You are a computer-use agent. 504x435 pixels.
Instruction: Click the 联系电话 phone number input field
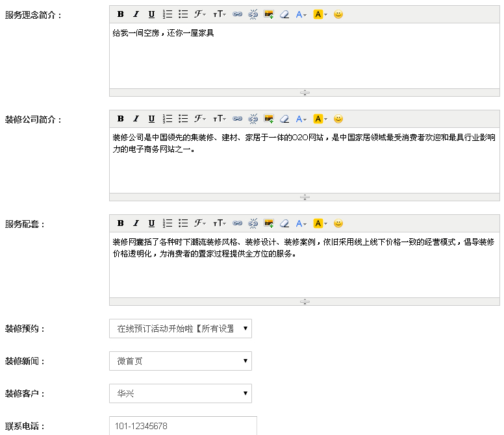click(183, 426)
